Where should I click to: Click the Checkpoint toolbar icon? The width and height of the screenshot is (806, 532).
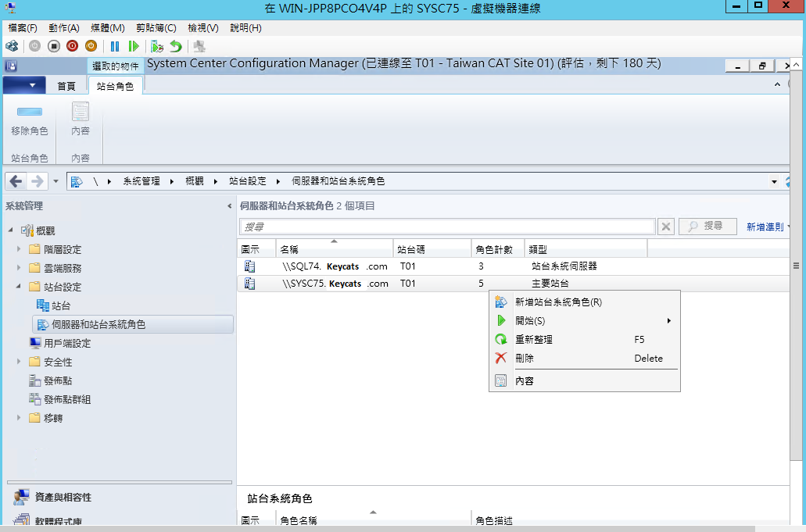[157, 46]
